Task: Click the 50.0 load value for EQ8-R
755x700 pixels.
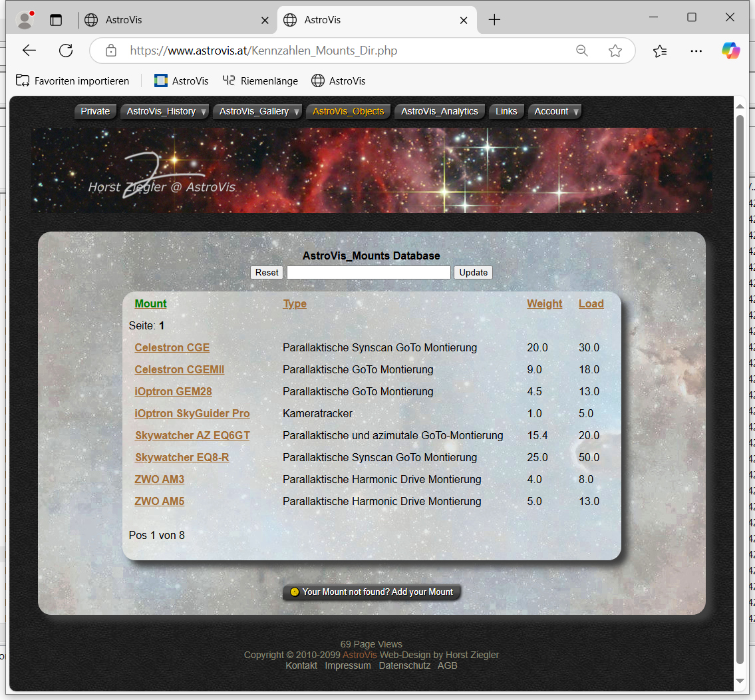Action: click(589, 457)
